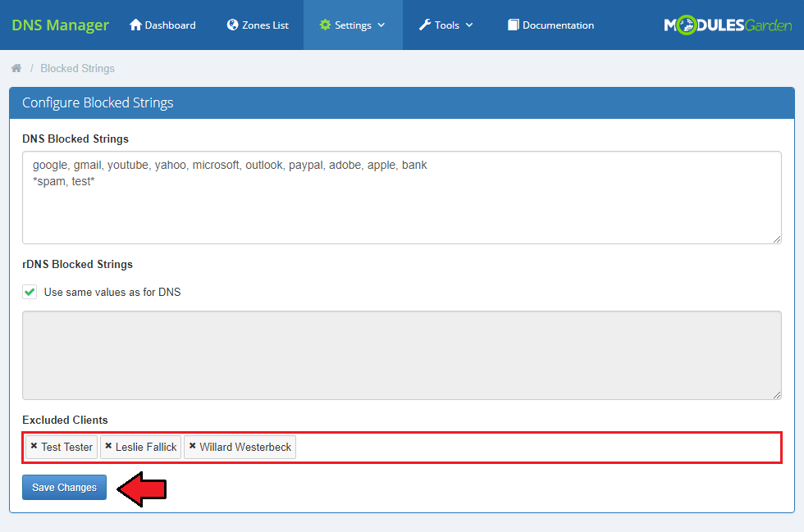The image size is (804, 532).
Task: Click the DNS Manager title link
Action: [x=61, y=25]
